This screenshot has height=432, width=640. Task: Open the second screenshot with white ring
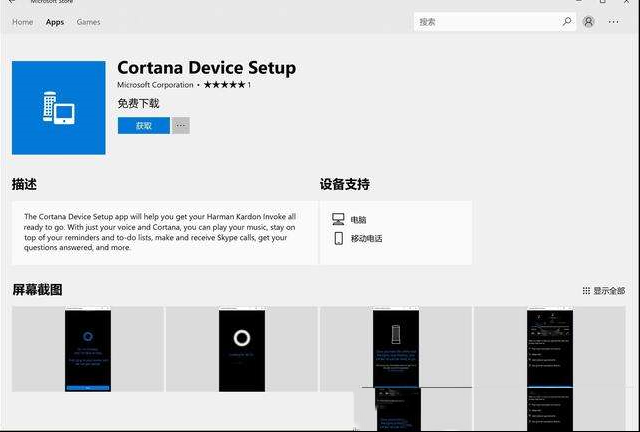[242, 349]
